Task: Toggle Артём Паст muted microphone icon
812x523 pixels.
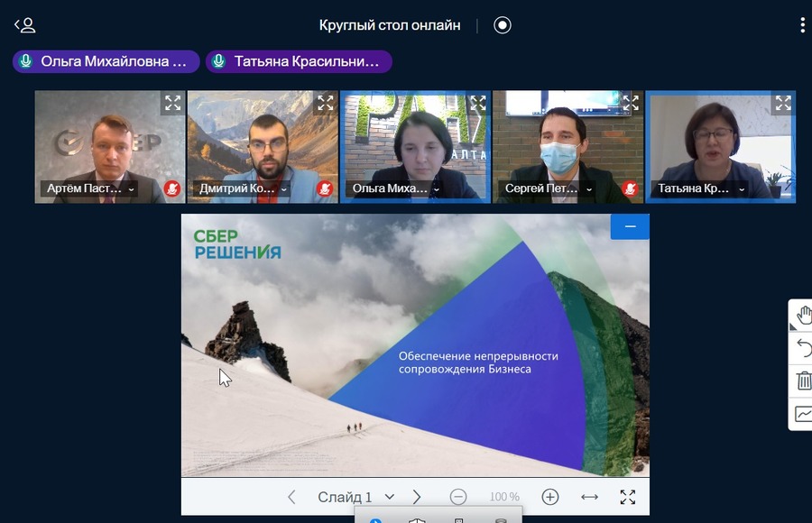Action: point(172,188)
